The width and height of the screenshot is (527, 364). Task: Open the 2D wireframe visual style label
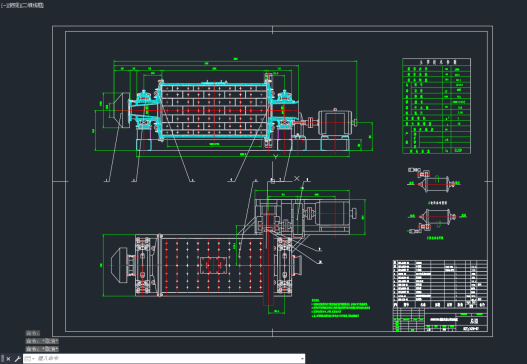(33, 5)
